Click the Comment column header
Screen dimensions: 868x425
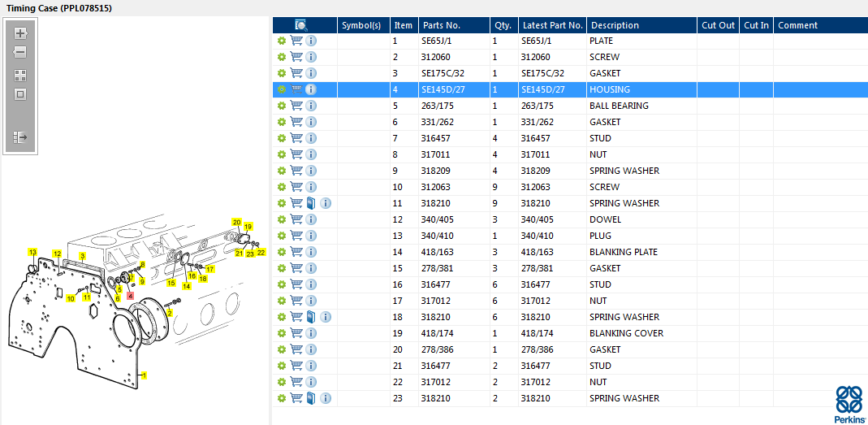(x=820, y=25)
